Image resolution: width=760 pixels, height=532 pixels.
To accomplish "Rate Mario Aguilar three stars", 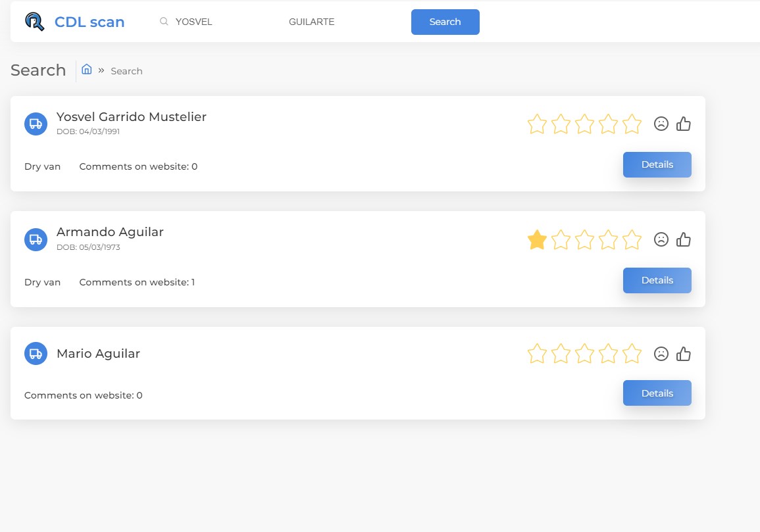I will [584, 354].
